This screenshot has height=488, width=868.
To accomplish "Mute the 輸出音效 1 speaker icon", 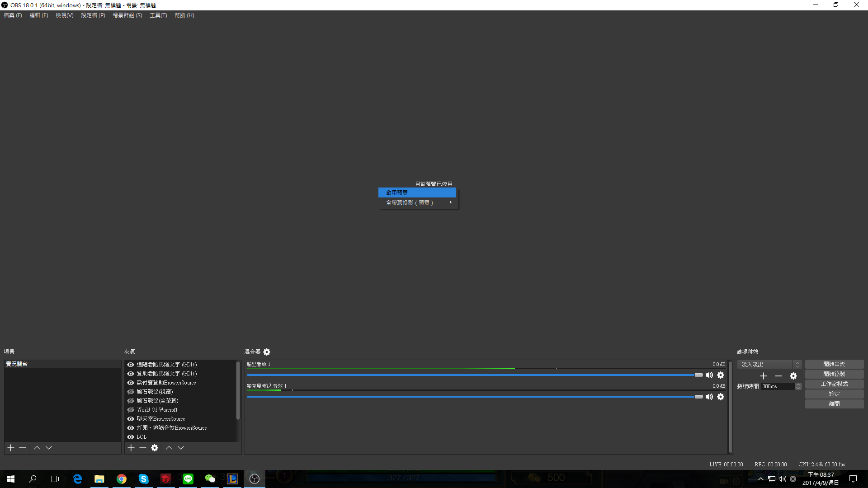I will tap(709, 375).
